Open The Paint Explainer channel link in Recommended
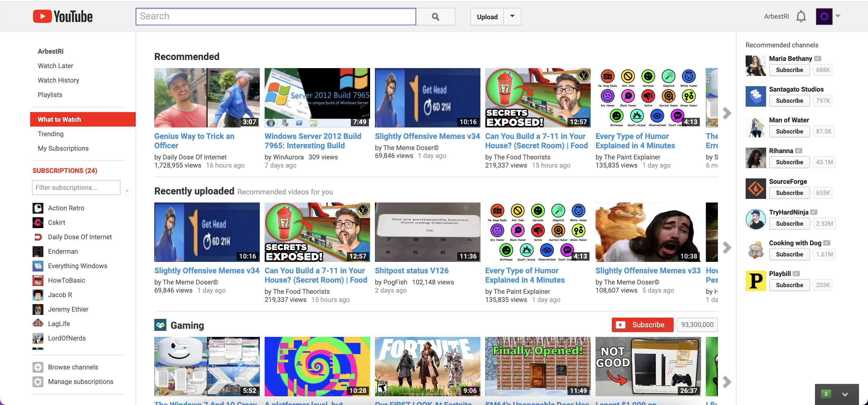 tap(632, 157)
